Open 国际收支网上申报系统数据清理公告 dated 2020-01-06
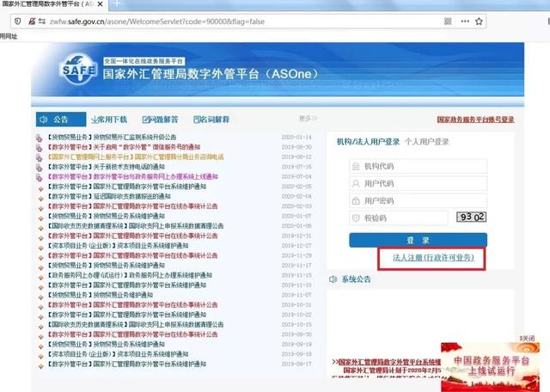 pos(136,225)
